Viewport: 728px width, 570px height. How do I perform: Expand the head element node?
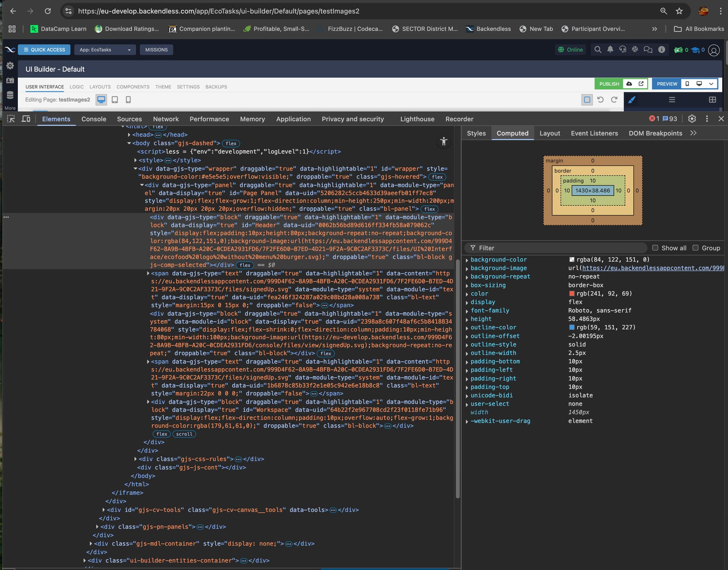[x=129, y=135]
